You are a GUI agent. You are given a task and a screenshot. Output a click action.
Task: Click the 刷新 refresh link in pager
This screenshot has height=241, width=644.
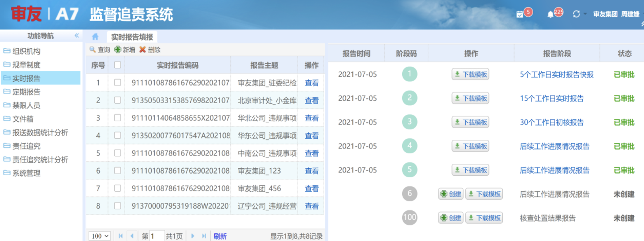point(220,236)
